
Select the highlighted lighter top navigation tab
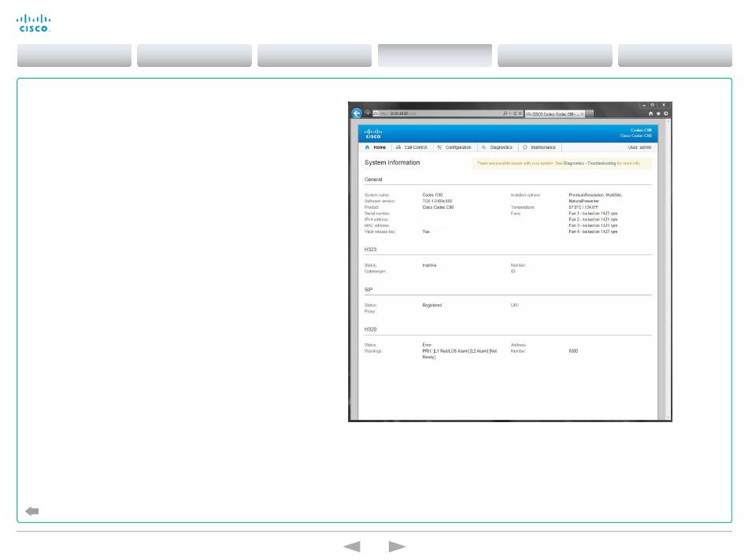pyautogui.click(x=435, y=55)
